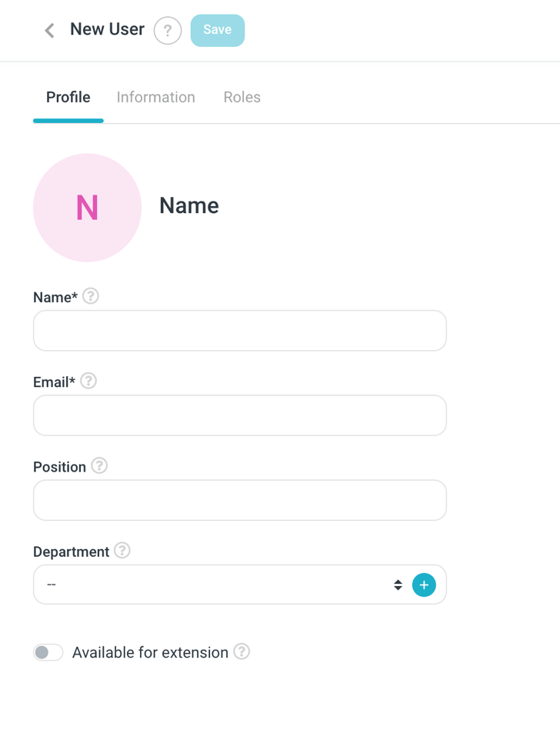Screen dimensions: 560x743
Task: Open the Department dropdown
Action: (215, 585)
